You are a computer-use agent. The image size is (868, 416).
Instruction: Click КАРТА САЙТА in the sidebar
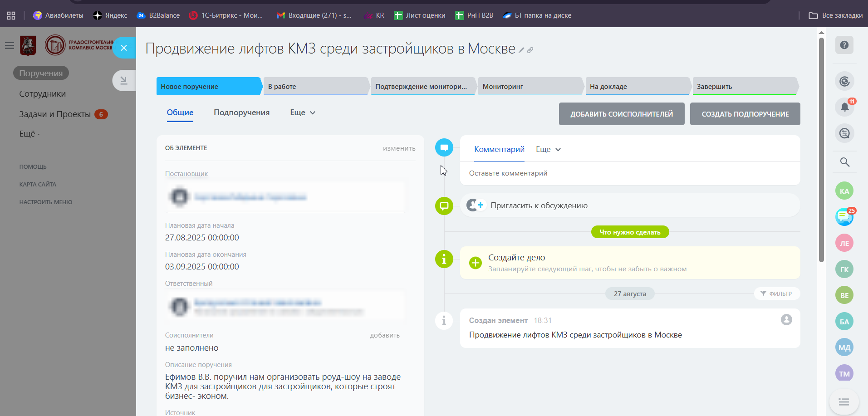tap(38, 185)
